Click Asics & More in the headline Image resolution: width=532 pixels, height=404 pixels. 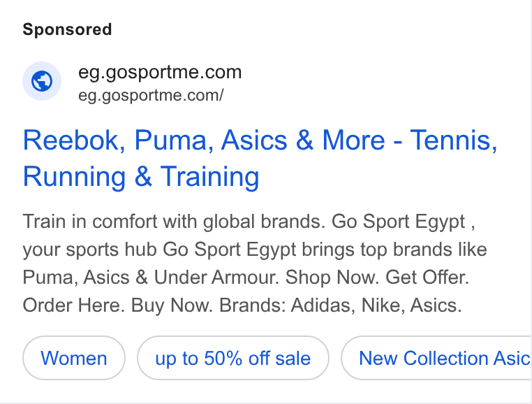pyautogui.click(x=303, y=140)
